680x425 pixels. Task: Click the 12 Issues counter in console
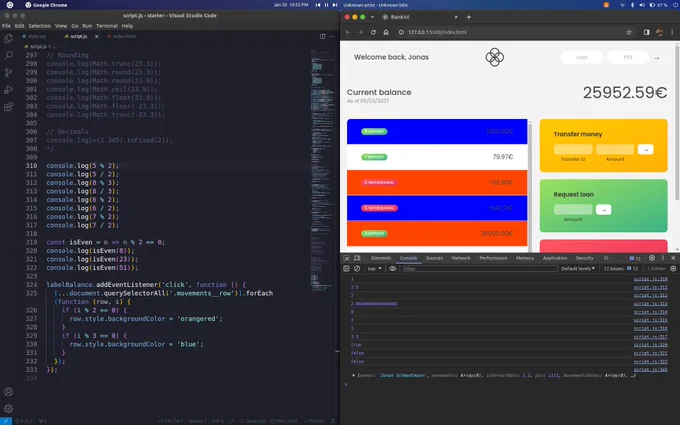(621, 268)
